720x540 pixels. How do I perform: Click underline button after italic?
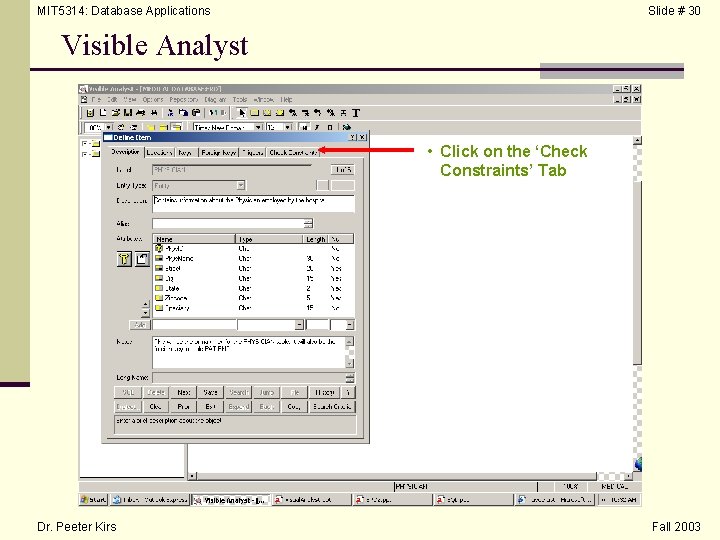point(330,127)
